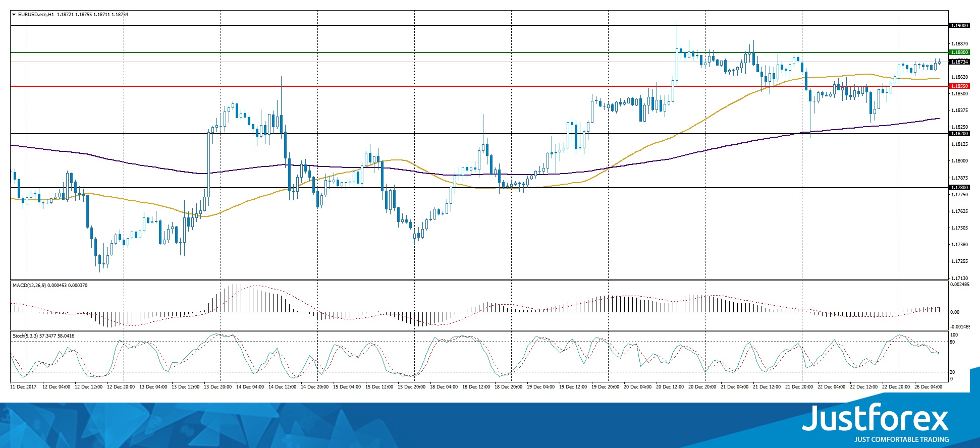This screenshot has width=980, height=448.
Task: Select the black 1.19000 price level tag
Action: pyautogui.click(x=959, y=26)
